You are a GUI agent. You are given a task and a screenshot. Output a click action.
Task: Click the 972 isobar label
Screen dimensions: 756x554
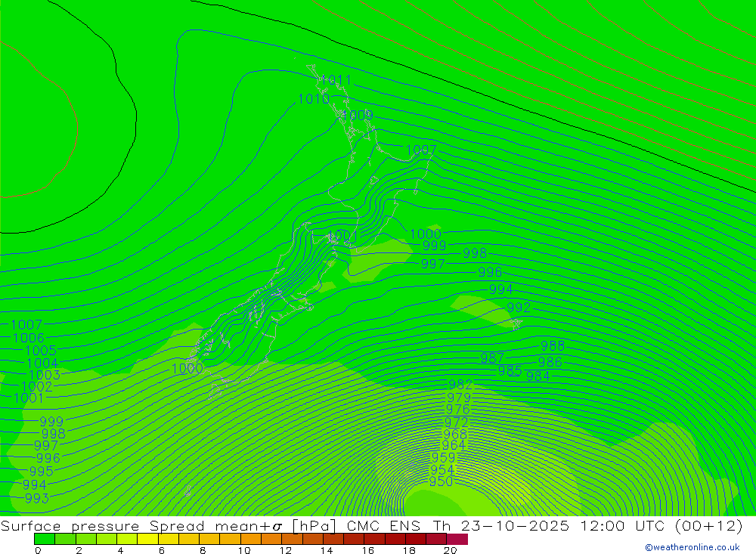click(x=456, y=422)
